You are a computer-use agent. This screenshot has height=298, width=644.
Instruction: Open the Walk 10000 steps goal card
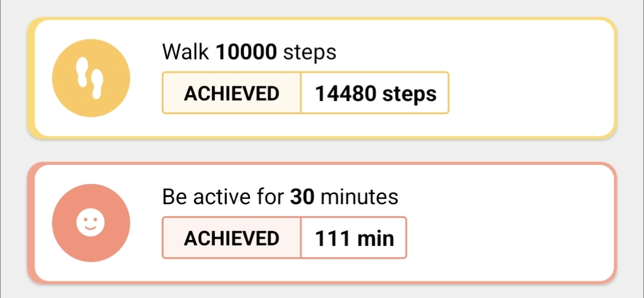525,78
